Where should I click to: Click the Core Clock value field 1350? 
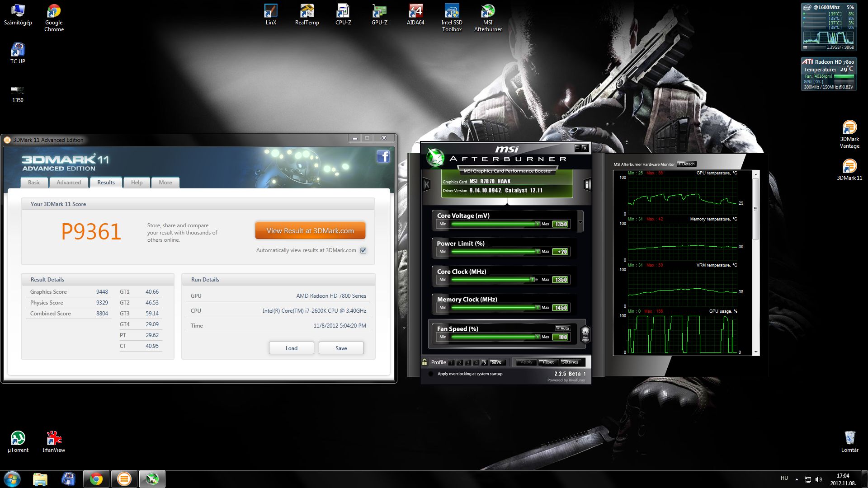(561, 280)
